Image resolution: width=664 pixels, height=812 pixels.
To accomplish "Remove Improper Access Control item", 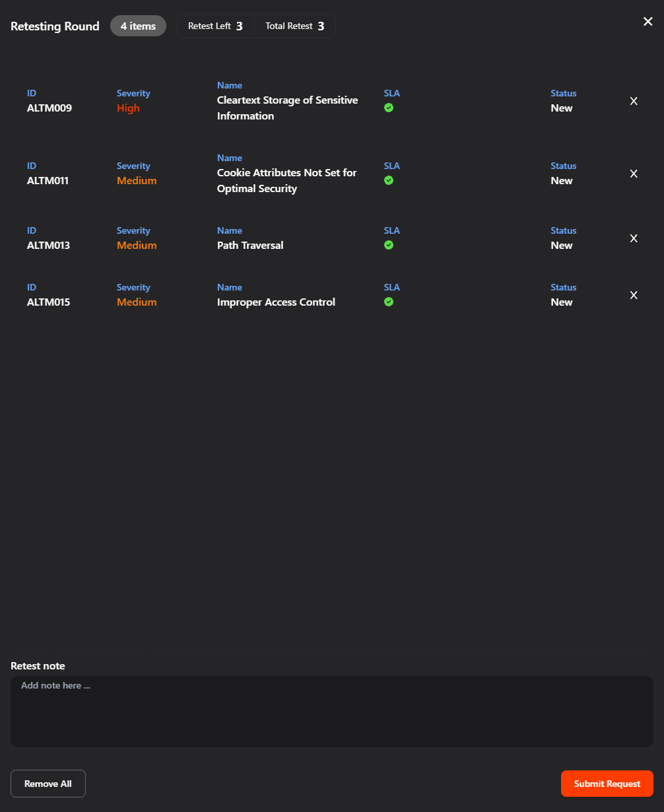I will (x=634, y=295).
